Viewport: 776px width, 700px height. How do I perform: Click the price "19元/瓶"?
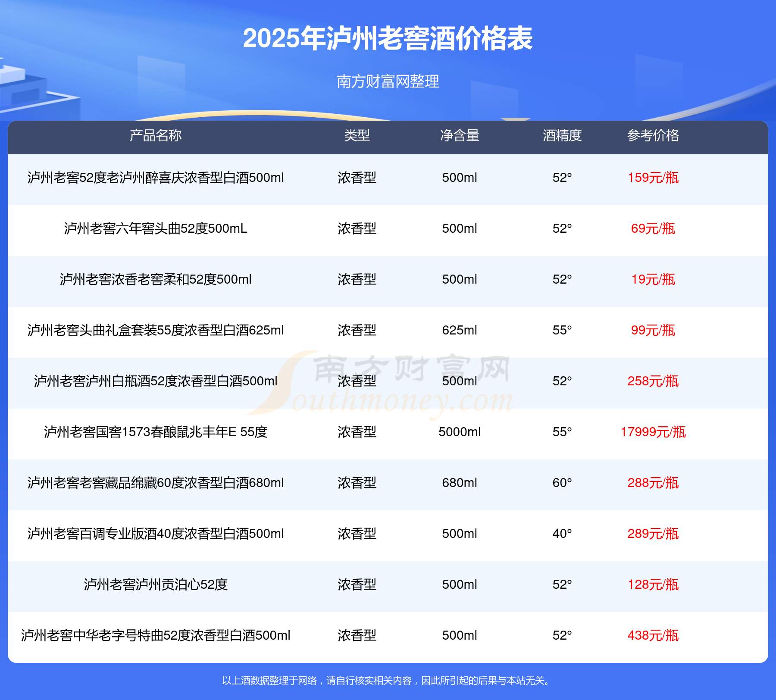(x=653, y=279)
